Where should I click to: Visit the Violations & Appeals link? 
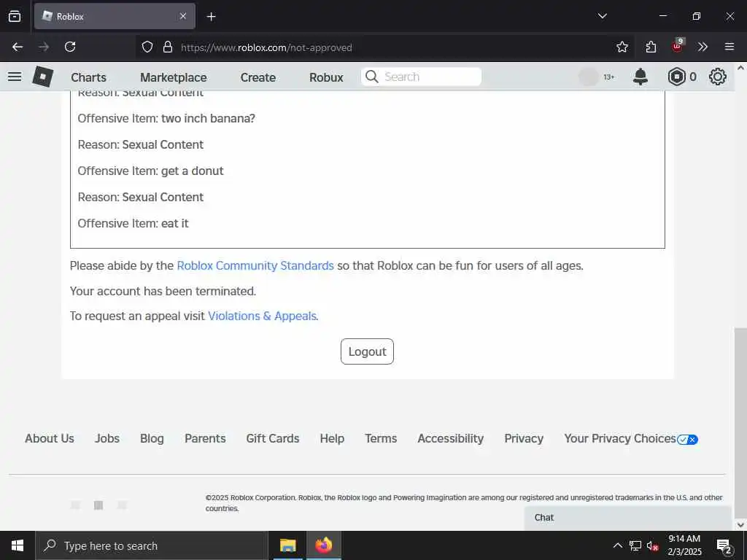[x=262, y=316]
